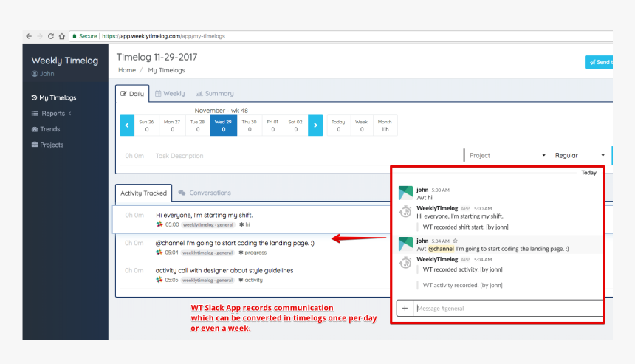Viewport: 635px width, 364px height.
Task: Click the Message #general input field
Action: pos(508,308)
